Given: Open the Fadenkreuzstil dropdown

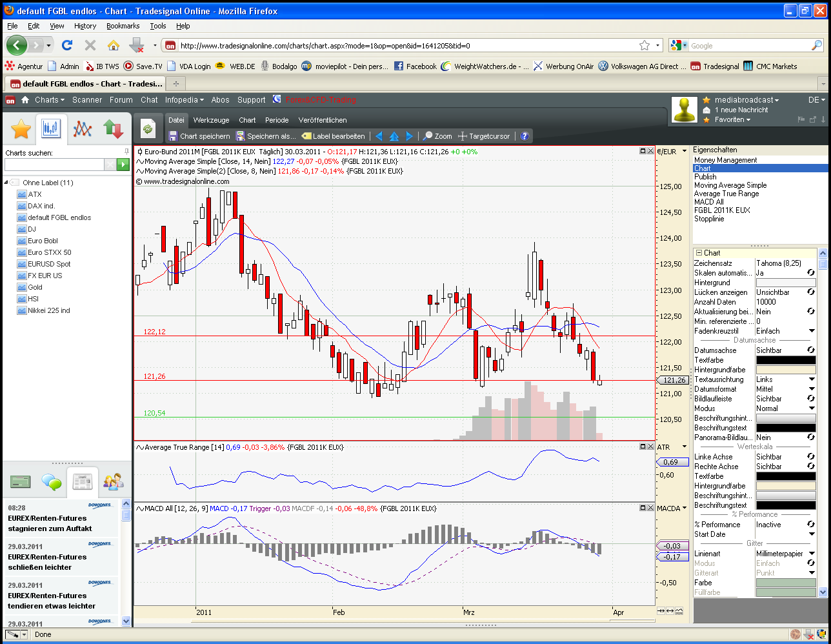Looking at the screenshot, I should (812, 331).
